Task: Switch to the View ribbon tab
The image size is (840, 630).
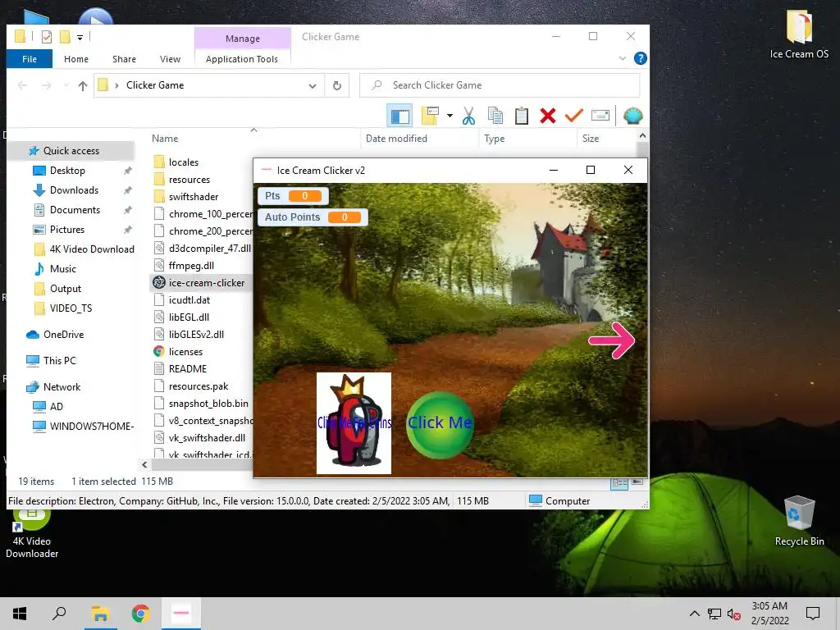Action: click(x=170, y=59)
